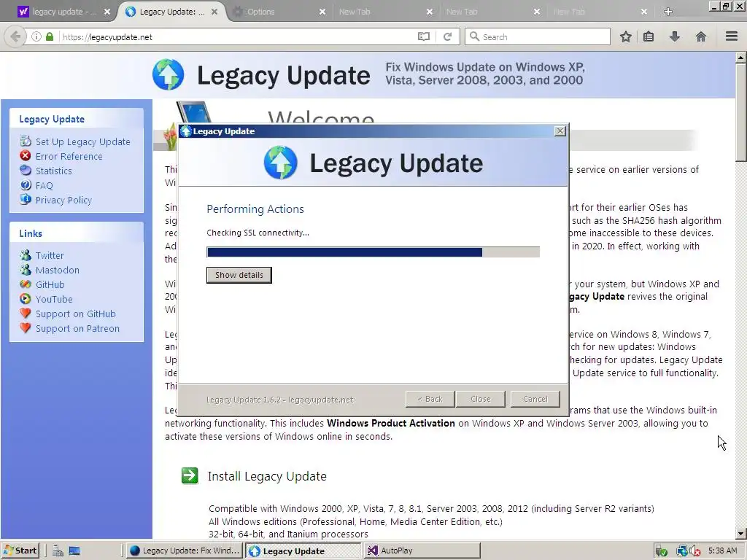Click the Cancel button in installer

click(535, 399)
